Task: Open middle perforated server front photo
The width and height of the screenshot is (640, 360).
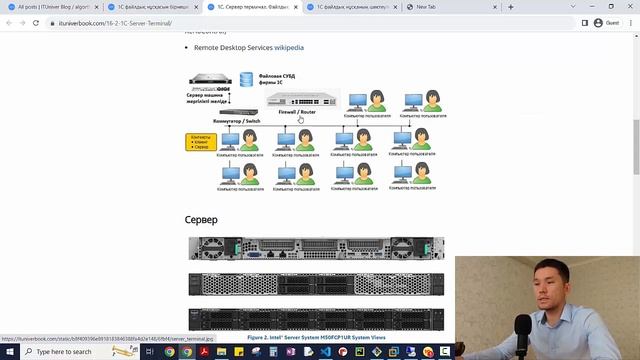Action: 316,284
